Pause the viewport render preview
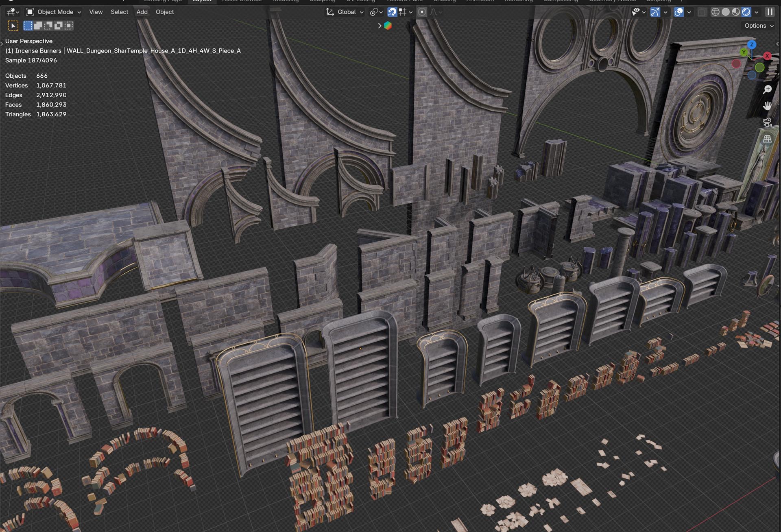The width and height of the screenshot is (781, 532). tap(770, 12)
